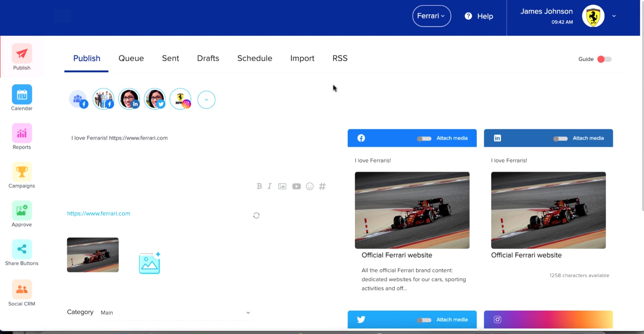The width and height of the screenshot is (644, 334).
Task: Open the Campaigns trophy icon
Action: (x=22, y=172)
